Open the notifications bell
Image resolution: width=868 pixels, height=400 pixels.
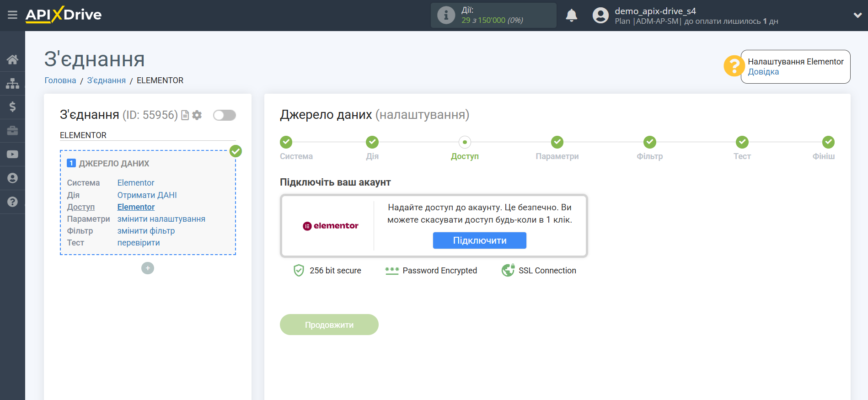571,16
